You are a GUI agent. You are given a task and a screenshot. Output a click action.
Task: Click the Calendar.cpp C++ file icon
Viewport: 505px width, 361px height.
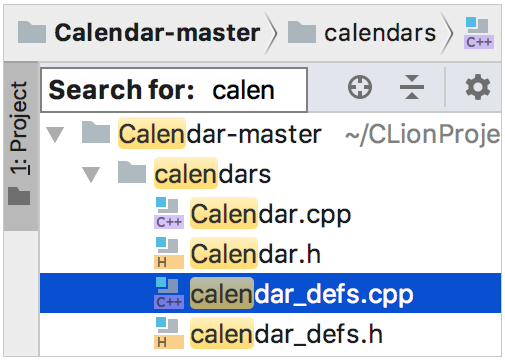tap(169, 213)
